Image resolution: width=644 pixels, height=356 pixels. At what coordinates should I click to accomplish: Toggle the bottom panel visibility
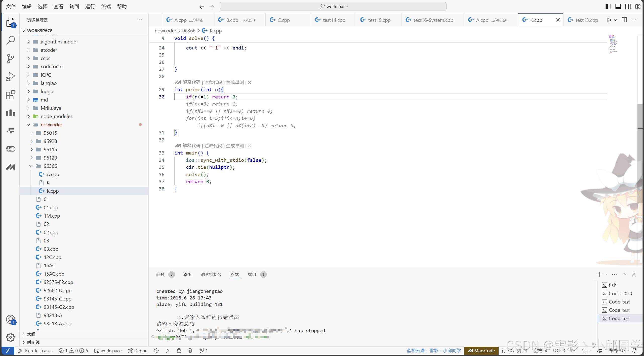(x=618, y=7)
